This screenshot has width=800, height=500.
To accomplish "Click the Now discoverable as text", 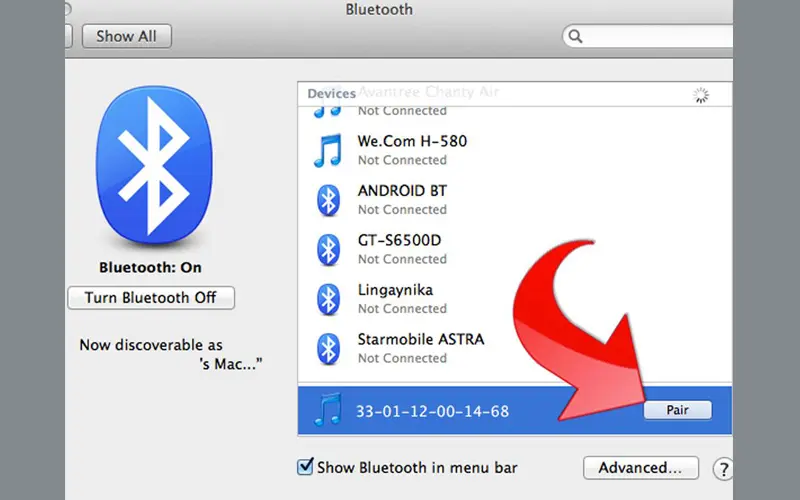I will 151,345.
